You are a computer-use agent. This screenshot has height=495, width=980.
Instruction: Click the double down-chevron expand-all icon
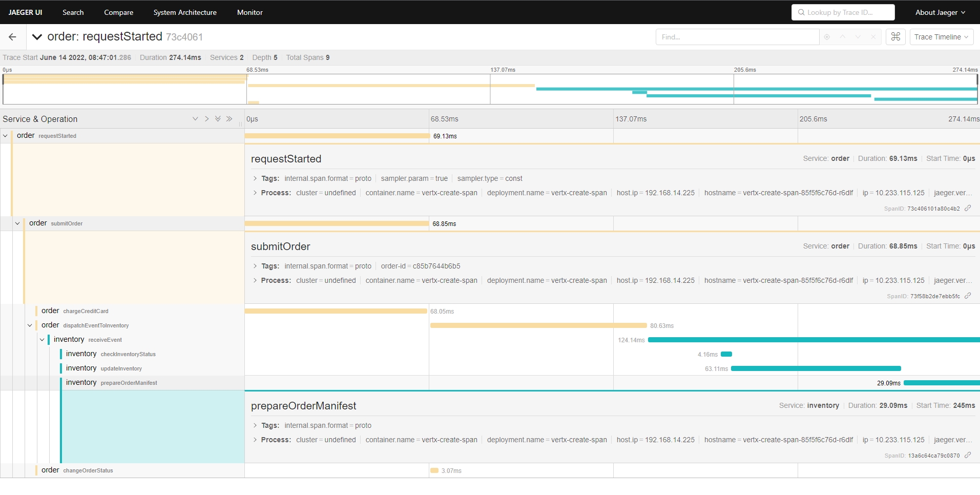coord(218,119)
